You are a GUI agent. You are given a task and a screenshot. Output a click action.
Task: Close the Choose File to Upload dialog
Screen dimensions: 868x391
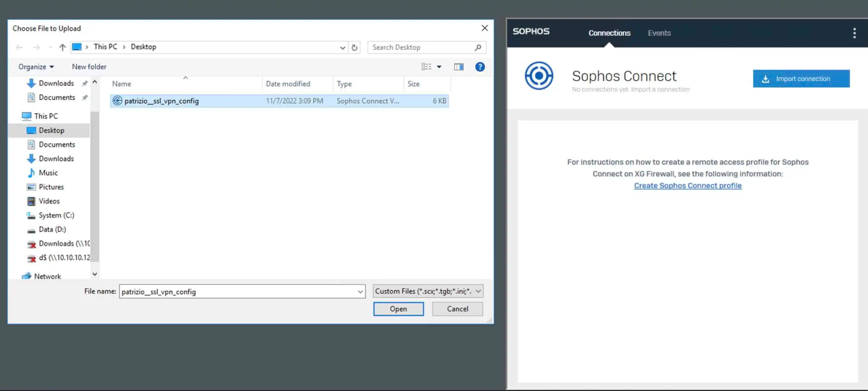point(485,28)
